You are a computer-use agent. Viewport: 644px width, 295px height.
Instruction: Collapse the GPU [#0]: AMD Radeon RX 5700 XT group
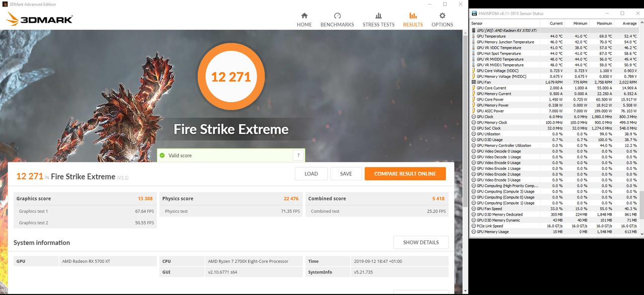coord(473,30)
